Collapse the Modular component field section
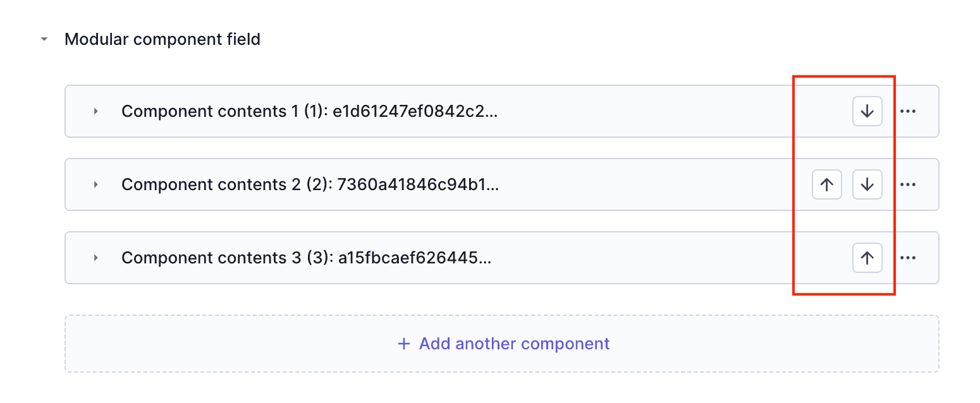Screen dimensions: 980x403 click(44, 39)
